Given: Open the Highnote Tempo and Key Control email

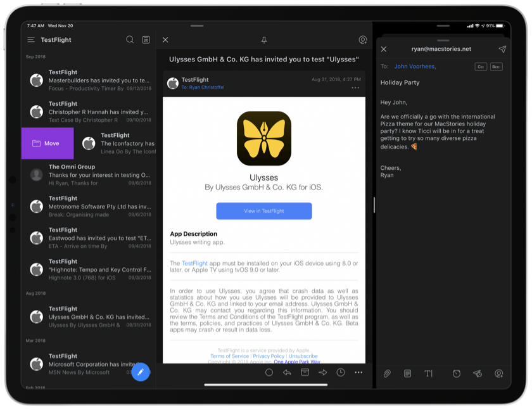Looking at the screenshot, I should [89, 269].
